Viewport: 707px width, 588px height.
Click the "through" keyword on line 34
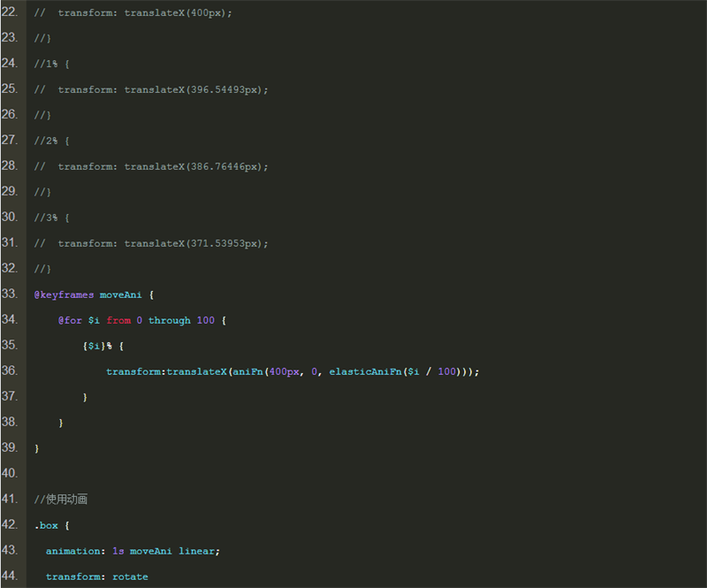pos(169,320)
